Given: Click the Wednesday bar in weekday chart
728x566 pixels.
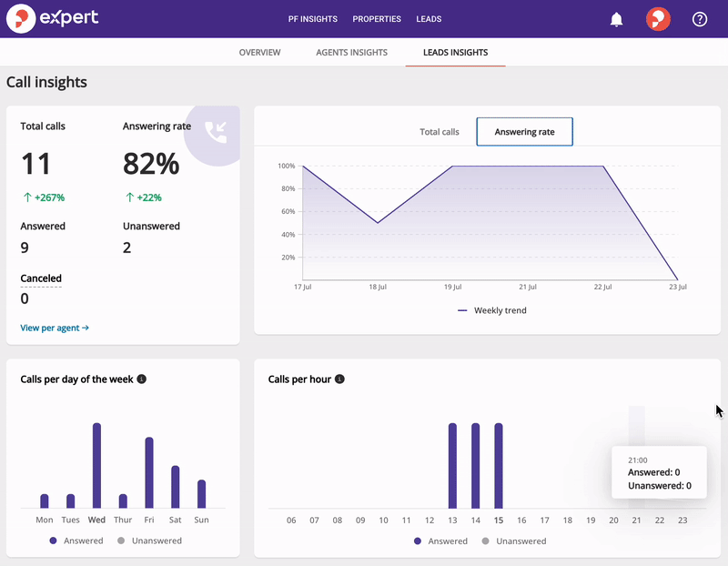Looking at the screenshot, I should point(96,465).
